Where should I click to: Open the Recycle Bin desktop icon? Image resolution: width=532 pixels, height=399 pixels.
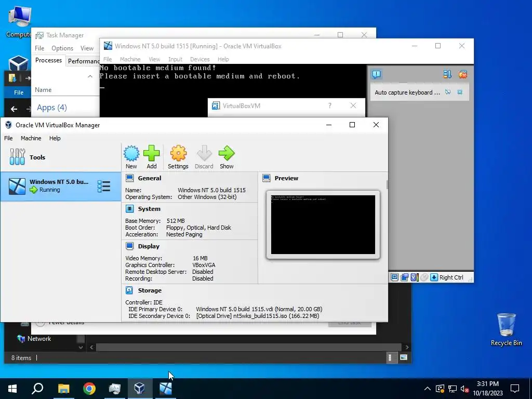506,329
